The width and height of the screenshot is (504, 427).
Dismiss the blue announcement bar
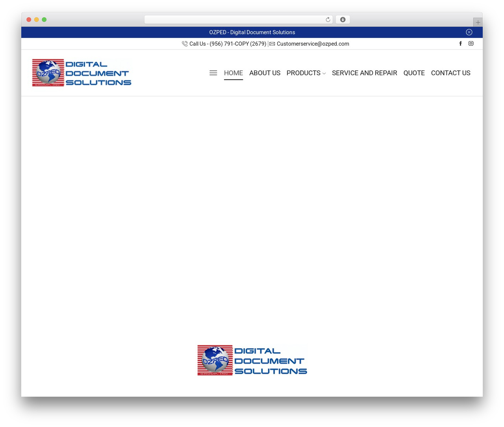point(469,32)
